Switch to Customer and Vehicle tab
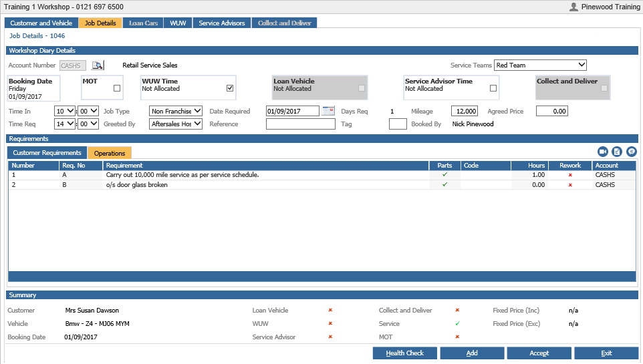The image size is (643, 364). pos(41,23)
